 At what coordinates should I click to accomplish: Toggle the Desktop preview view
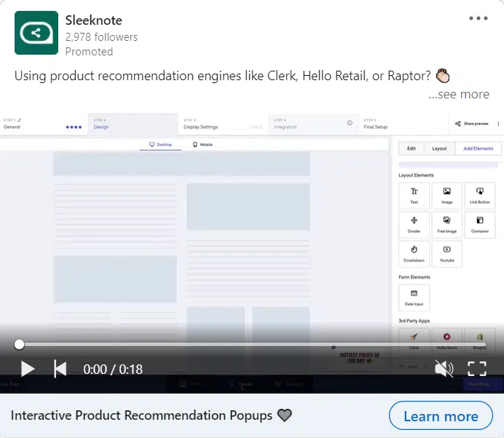160,144
